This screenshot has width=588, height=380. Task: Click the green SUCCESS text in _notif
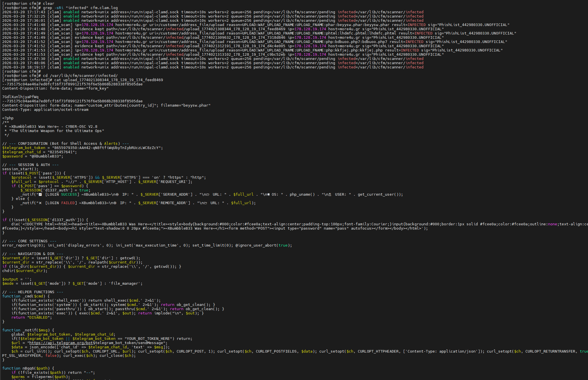click(69, 195)
